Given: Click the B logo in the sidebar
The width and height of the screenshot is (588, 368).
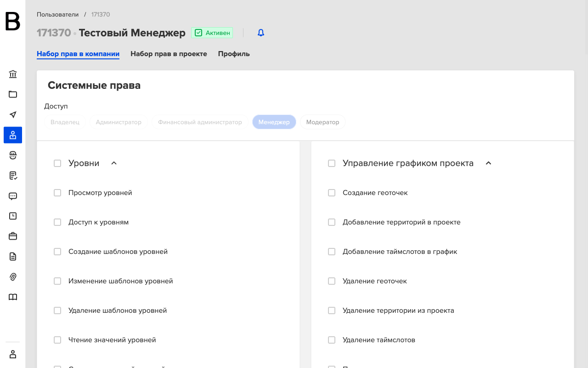Looking at the screenshot, I should pos(13,22).
